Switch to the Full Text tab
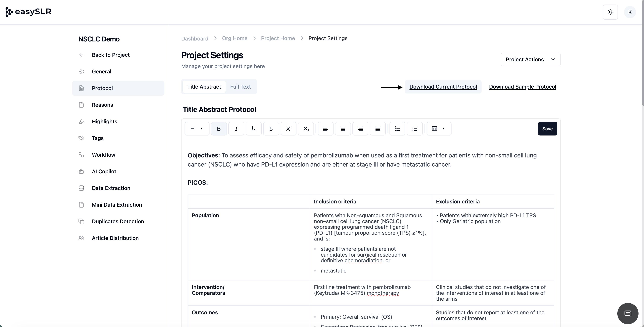Image resolution: width=644 pixels, height=327 pixels. [x=240, y=86]
